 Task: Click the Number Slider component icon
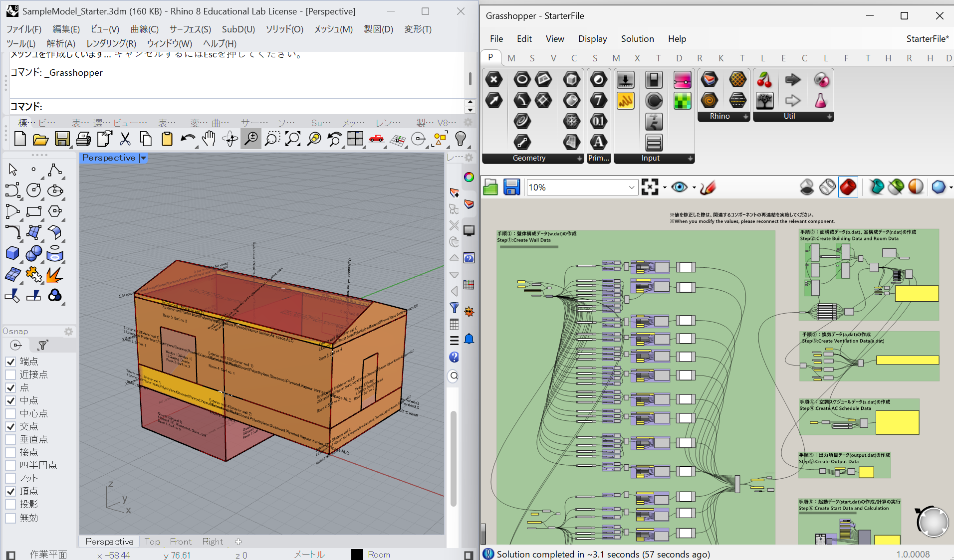(x=625, y=80)
